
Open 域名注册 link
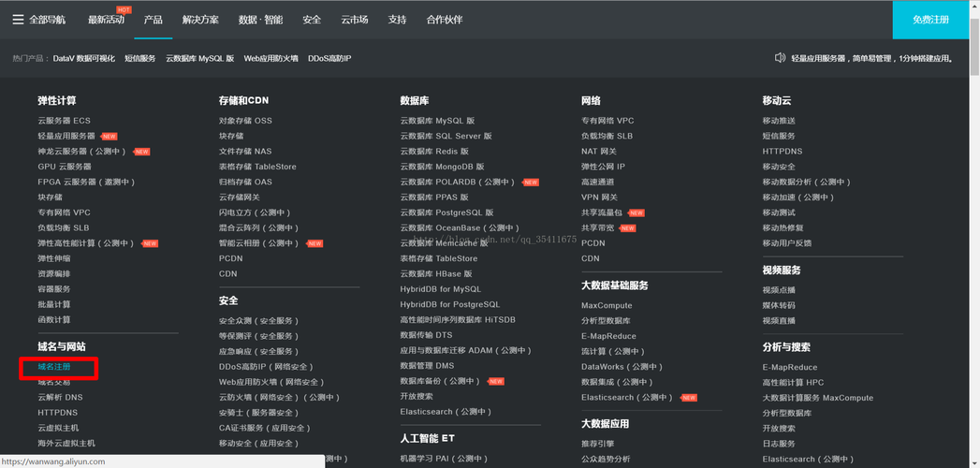point(53,367)
